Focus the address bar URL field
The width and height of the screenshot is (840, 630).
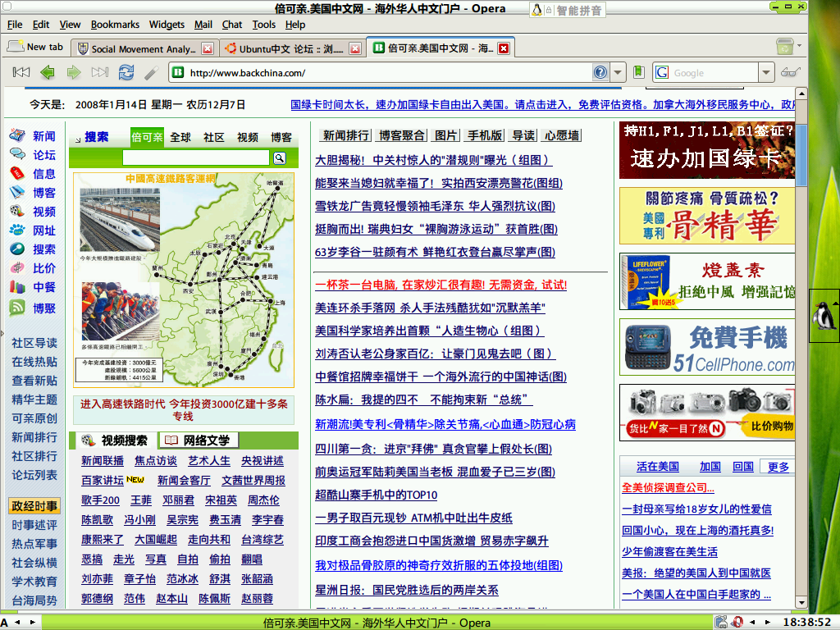tap(389, 72)
